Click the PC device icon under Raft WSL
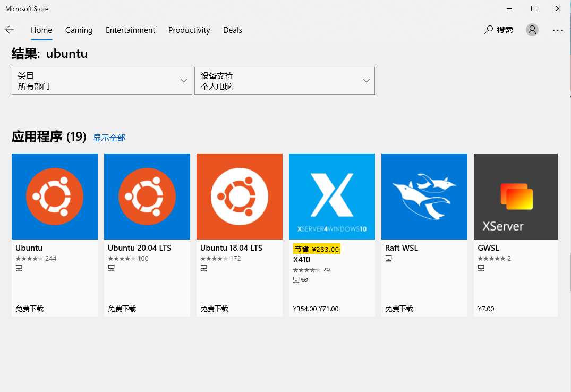This screenshot has height=392, width=571. pyautogui.click(x=389, y=259)
